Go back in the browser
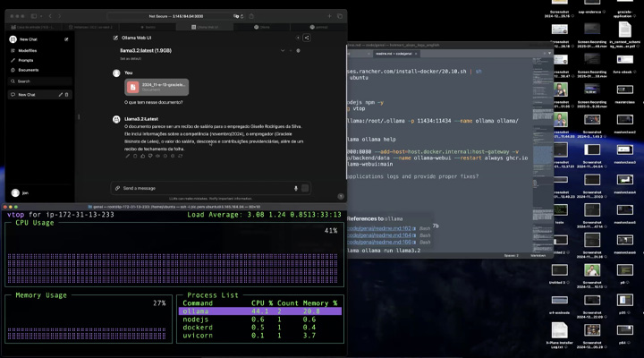Image resolution: width=644 pixels, height=358 pixels. click(50, 16)
